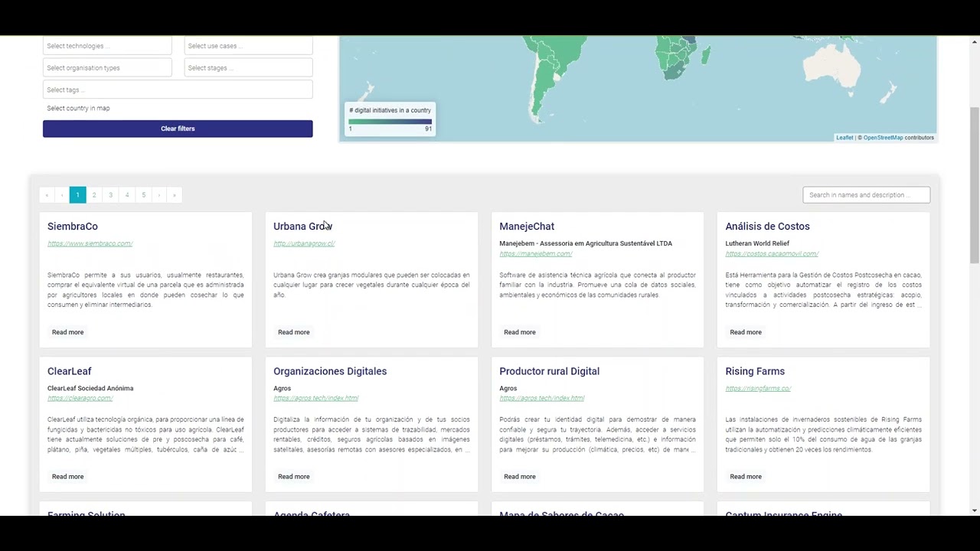The image size is (980, 551).
Task: Click 'Select country in map' text
Action: (x=78, y=109)
